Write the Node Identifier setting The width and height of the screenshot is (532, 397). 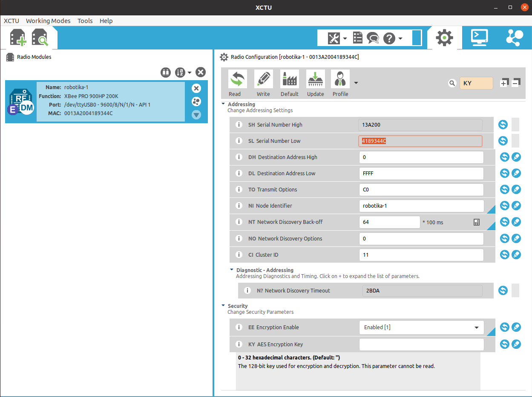(x=516, y=206)
